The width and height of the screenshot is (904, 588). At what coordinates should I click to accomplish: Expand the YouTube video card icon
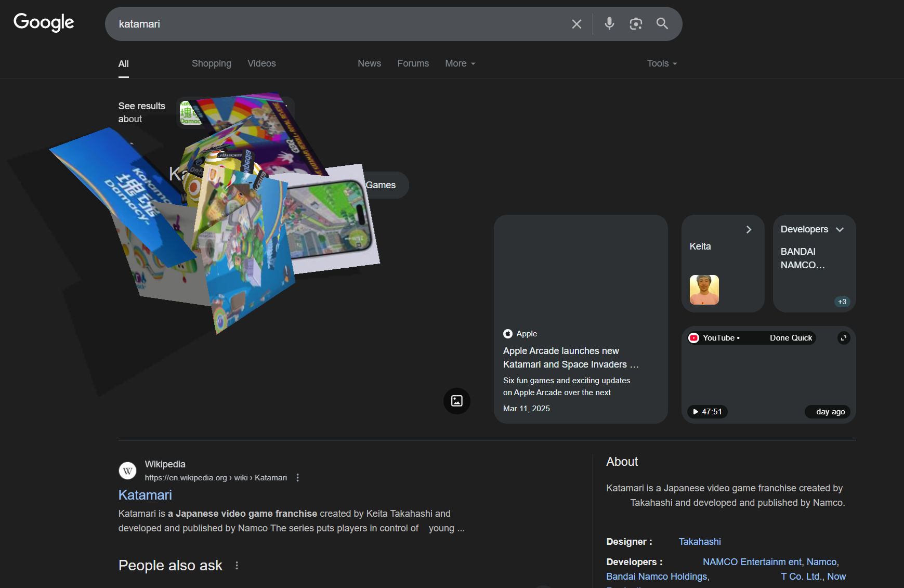click(x=844, y=338)
